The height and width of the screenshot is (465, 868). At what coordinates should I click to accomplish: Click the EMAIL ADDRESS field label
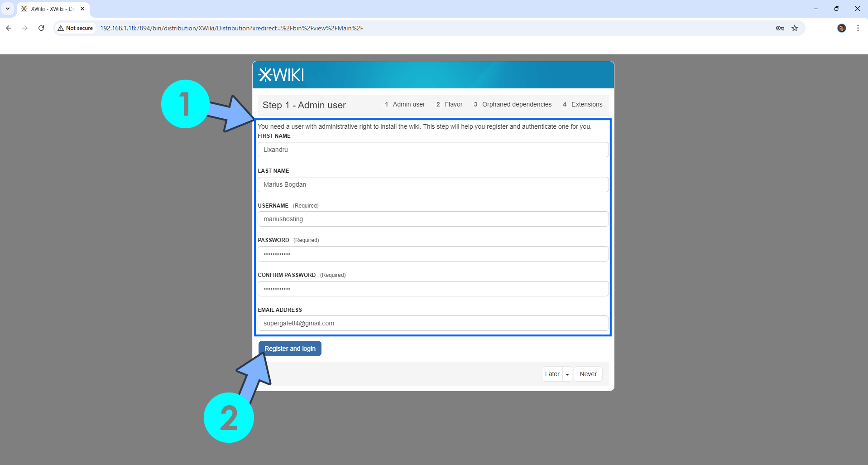pos(280,310)
